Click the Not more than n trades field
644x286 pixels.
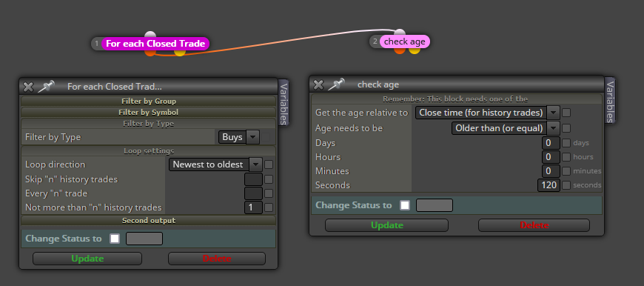(x=253, y=207)
